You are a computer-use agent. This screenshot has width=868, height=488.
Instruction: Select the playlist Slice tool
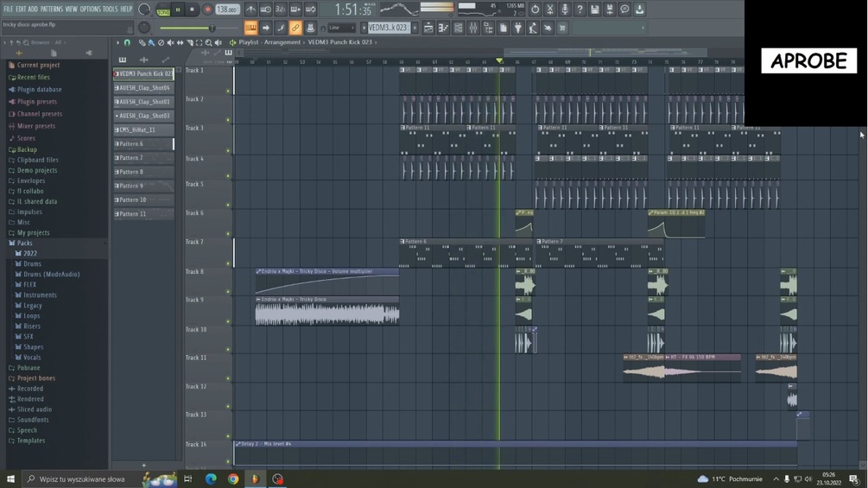[x=189, y=42]
